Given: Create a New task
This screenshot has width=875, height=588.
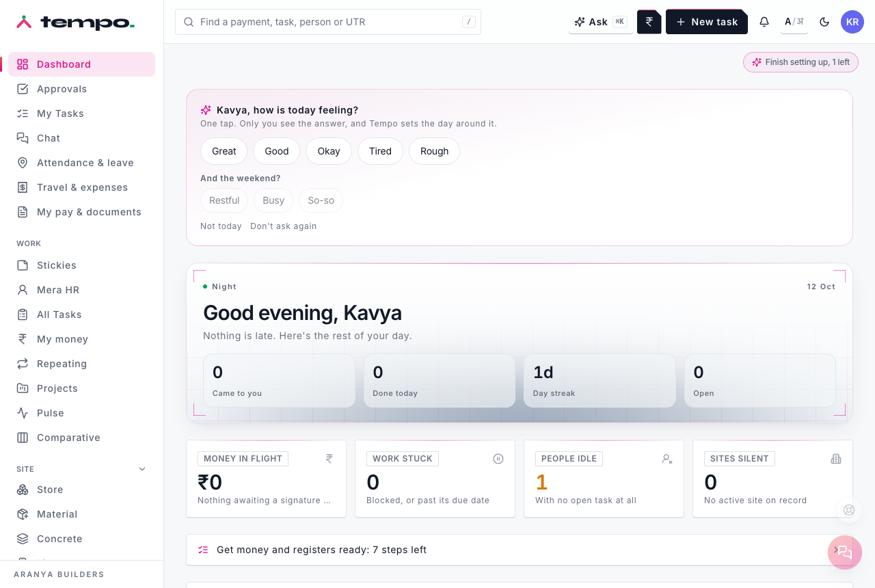Looking at the screenshot, I should click(x=707, y=22).
